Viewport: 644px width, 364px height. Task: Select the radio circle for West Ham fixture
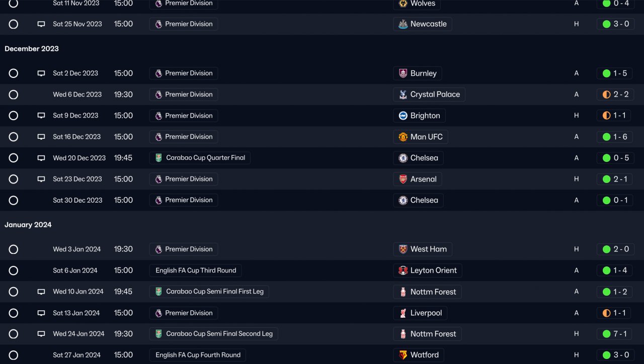click(14, 249)
